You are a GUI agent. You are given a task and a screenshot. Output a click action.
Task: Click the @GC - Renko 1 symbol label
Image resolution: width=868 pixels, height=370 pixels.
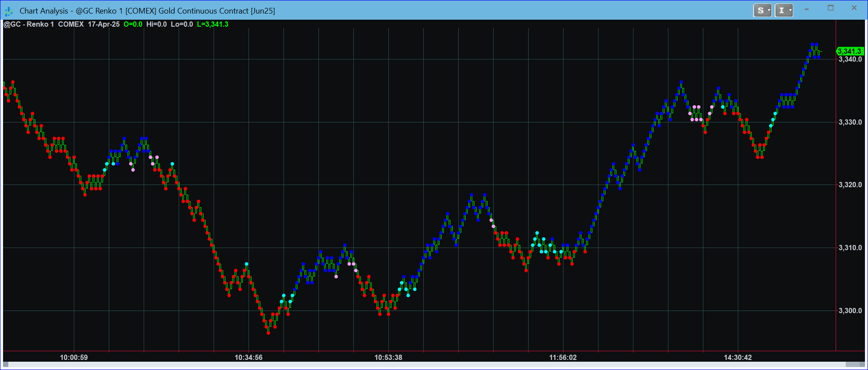[29, 24]
